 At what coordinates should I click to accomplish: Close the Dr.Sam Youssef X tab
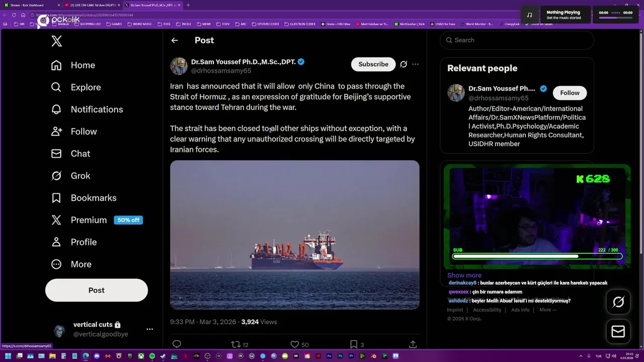click(x=180, y=5)
